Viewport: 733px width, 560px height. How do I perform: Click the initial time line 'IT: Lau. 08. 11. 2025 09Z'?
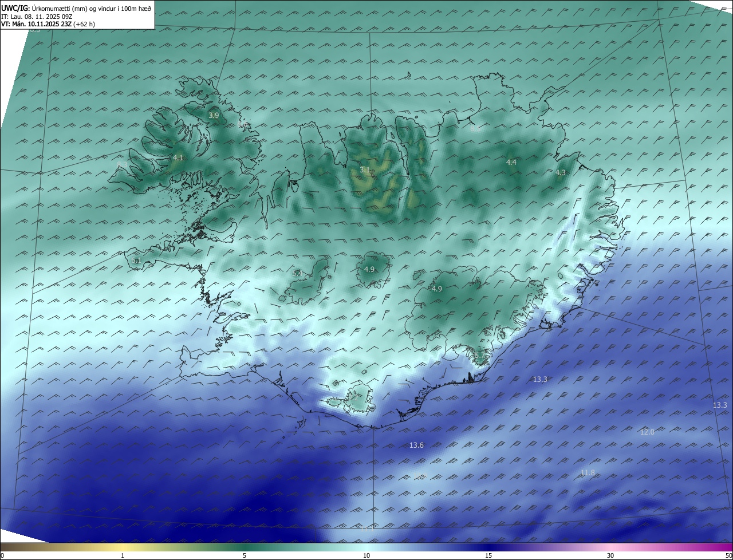(x=37, y=17)
